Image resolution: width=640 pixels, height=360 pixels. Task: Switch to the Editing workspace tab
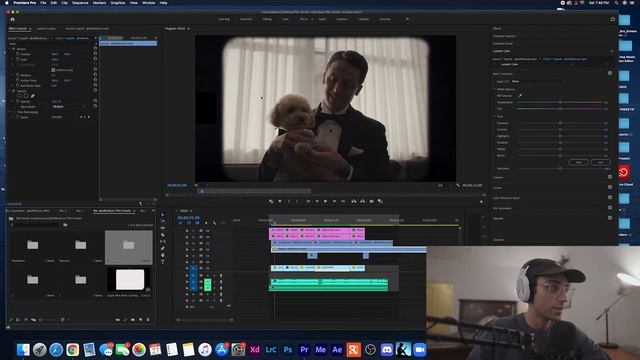pos(267,19)
